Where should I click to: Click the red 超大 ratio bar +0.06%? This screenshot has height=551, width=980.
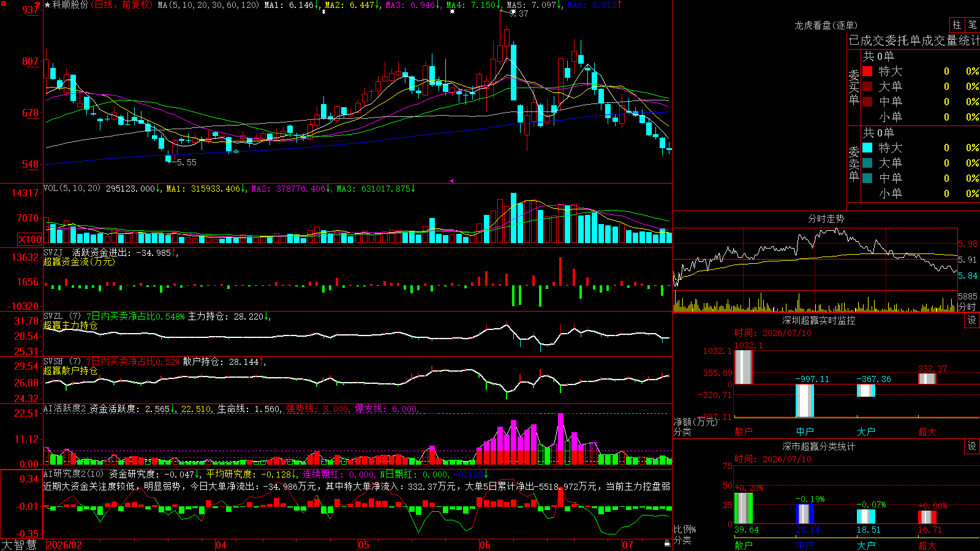[x=927, y=517]
